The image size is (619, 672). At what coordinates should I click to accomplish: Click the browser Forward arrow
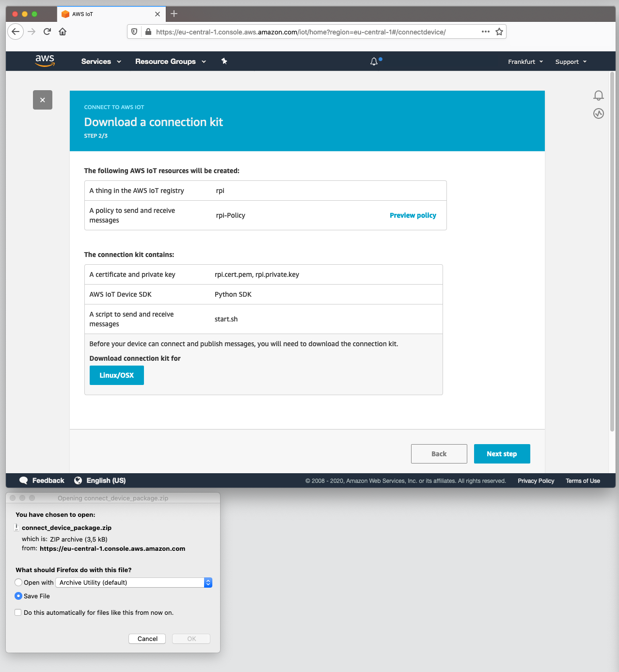click(32, 32)
